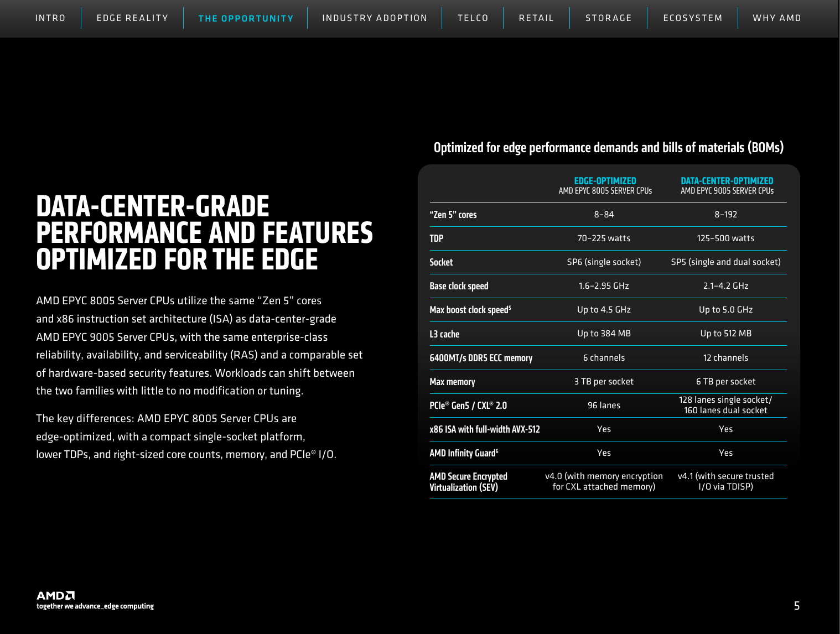Click the L3 cache row label
Screen dimensions: 840x634
444,334
